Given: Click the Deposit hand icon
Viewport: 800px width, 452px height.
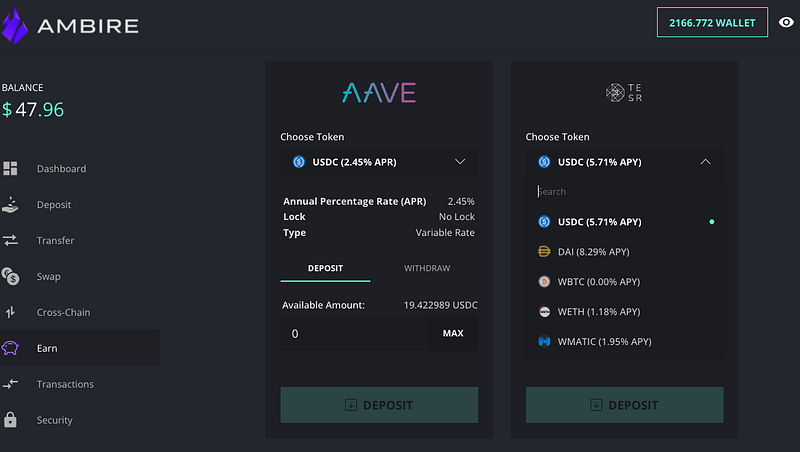Looking at the screenshot, I should point(10,205).
